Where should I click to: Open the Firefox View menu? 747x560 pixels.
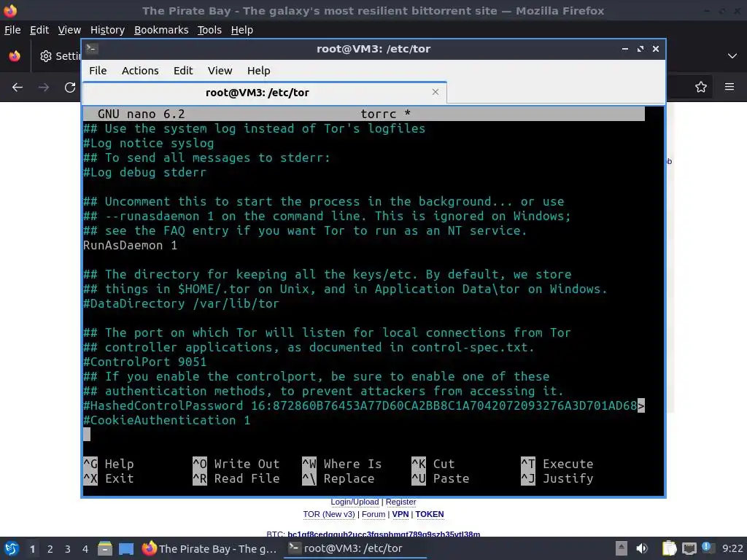click(x=69, y=30)
